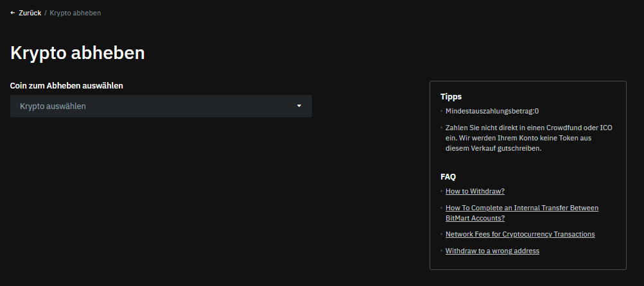The image size is (644, 286).
Task: Open the Withdraw to a wrong address link
Action: tap(492, 251)
